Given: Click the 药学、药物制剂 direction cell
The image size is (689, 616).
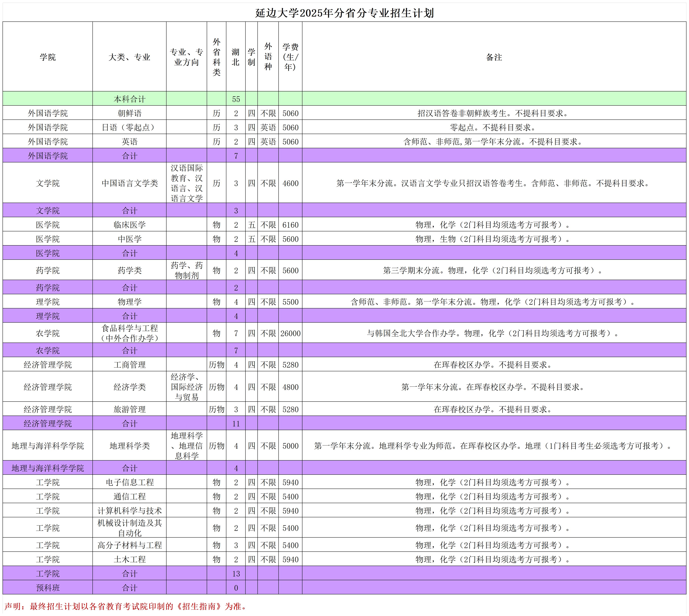Looking at the screenshot, I should [187, 270].
